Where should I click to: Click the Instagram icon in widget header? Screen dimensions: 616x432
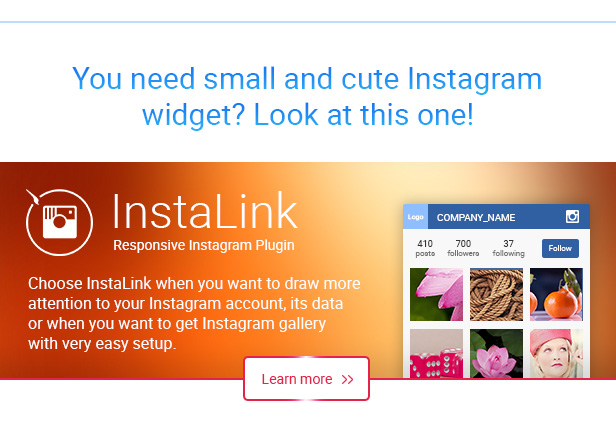[x=572, y=216]
